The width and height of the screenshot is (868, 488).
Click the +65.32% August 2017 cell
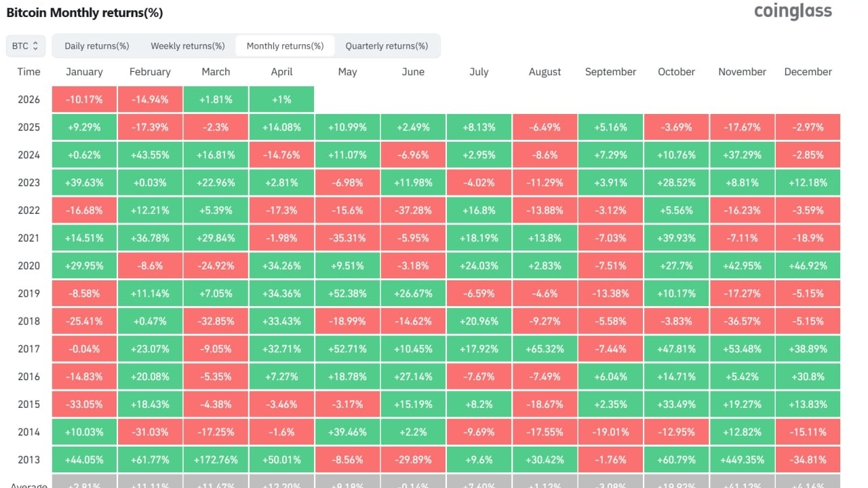tap(545, 349)
